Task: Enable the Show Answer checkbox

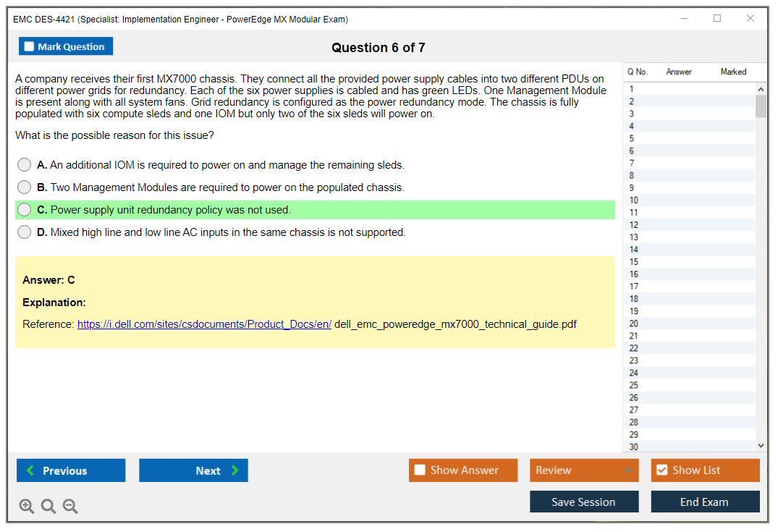Action: coord(420,470)
